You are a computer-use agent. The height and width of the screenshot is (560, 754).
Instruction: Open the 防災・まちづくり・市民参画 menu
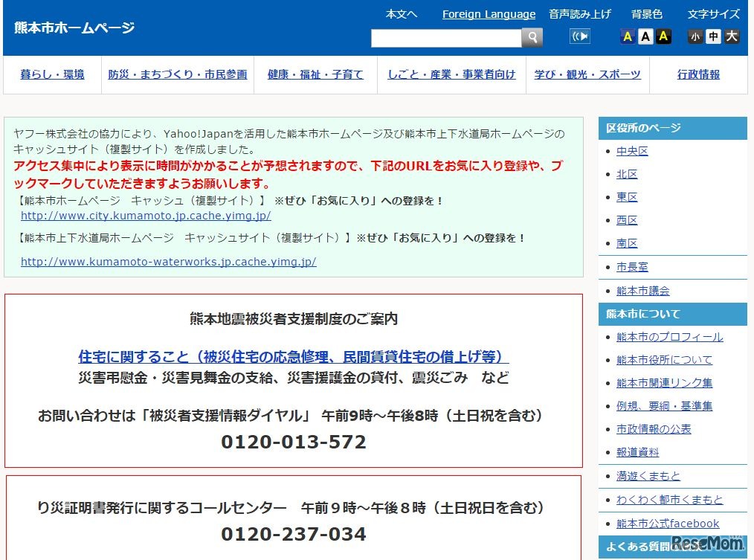[x=178, y=74]
